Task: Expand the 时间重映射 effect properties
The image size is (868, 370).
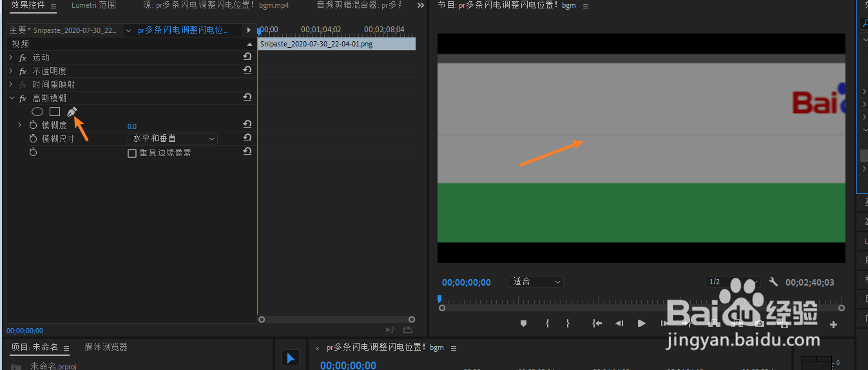Action: [10, 85]
